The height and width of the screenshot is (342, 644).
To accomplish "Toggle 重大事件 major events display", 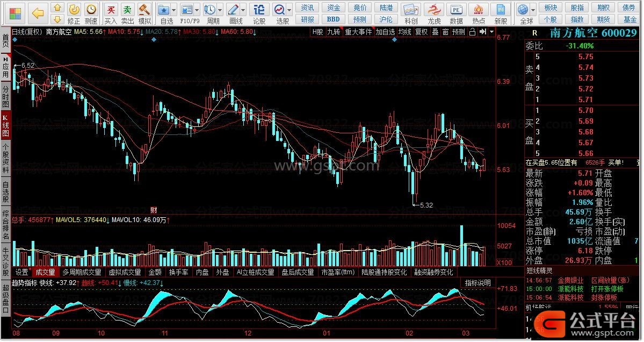I will point(358,32).
